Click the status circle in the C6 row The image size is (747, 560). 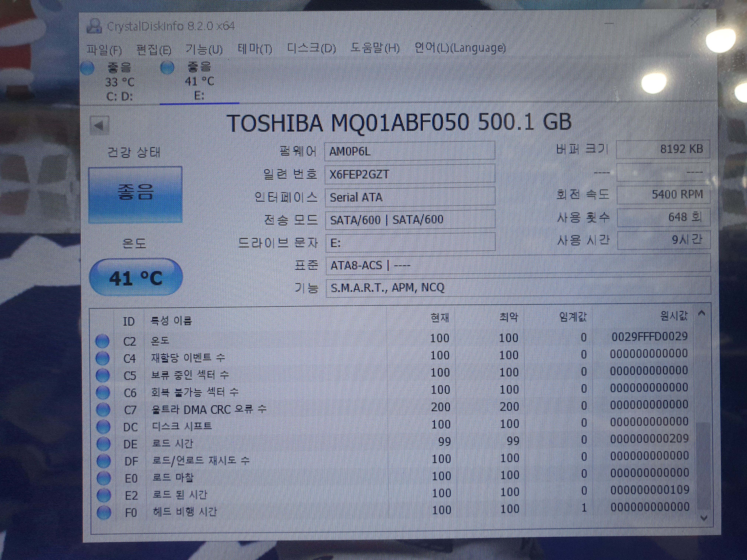point(103,393)
